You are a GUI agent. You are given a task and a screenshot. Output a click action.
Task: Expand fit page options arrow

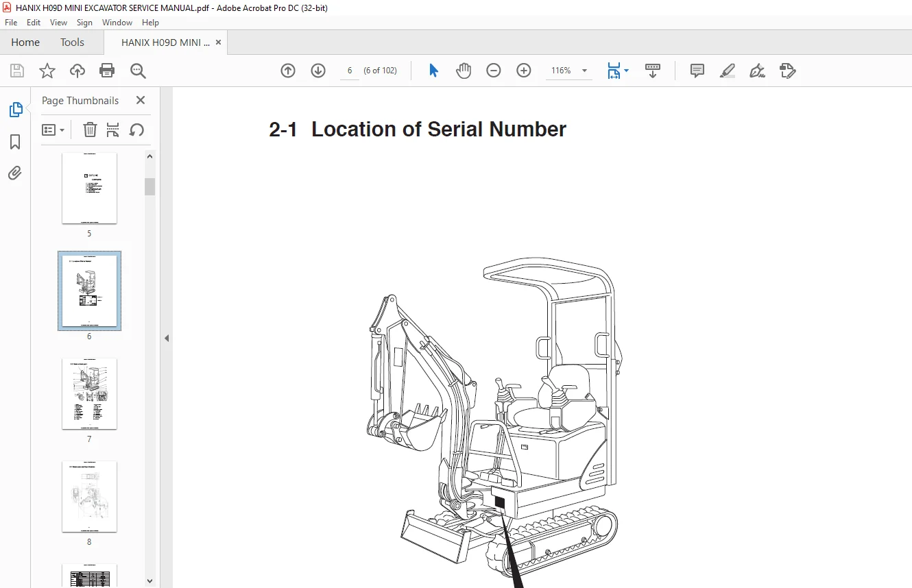pyautogui.click(x=627, y=71)
